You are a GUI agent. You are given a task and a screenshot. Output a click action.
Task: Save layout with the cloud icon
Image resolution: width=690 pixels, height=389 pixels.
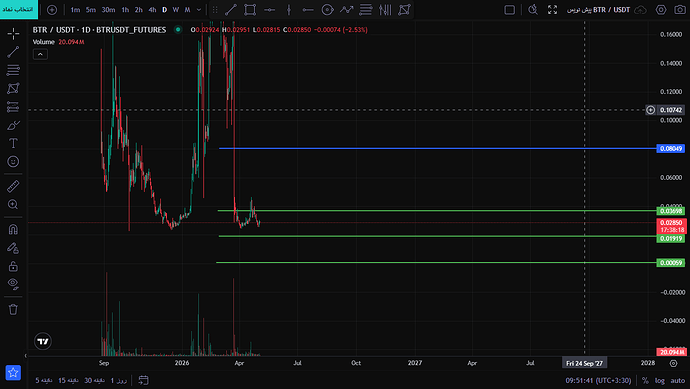point(641,10)
